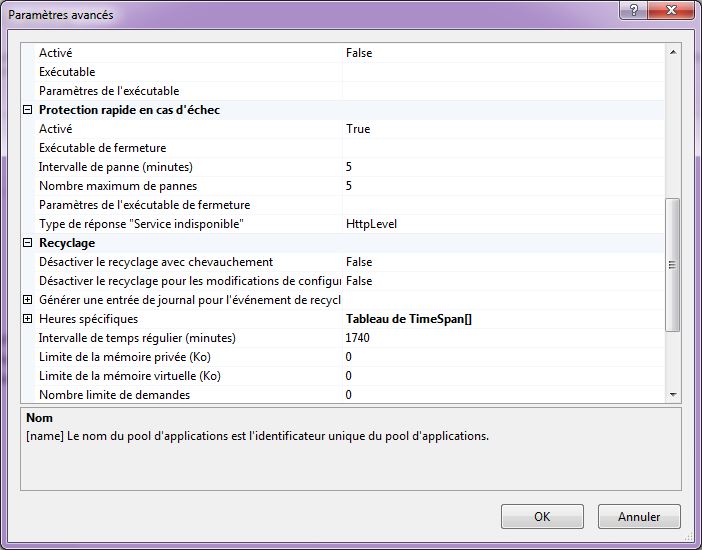
Task: Select Paramètres de l'exécutable de fermeture row
Action: coord(349,205)
